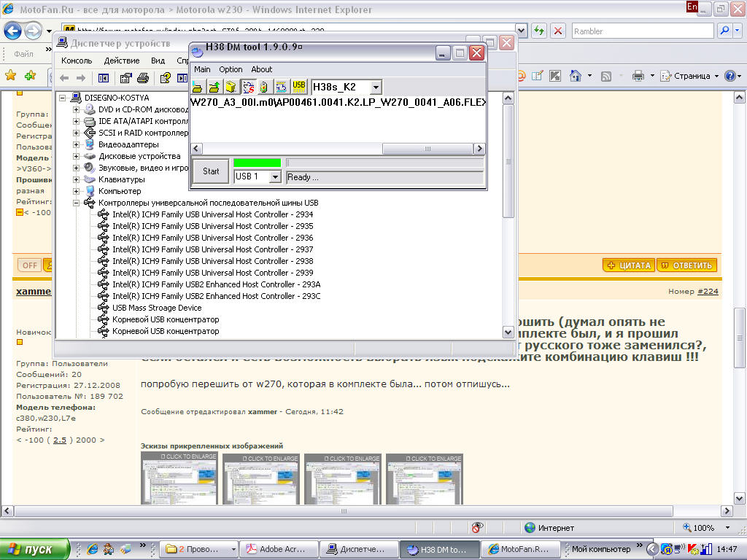Open post number #224 link
The width and height of the screenshot is (747, 560).
[x=708, y=292]
